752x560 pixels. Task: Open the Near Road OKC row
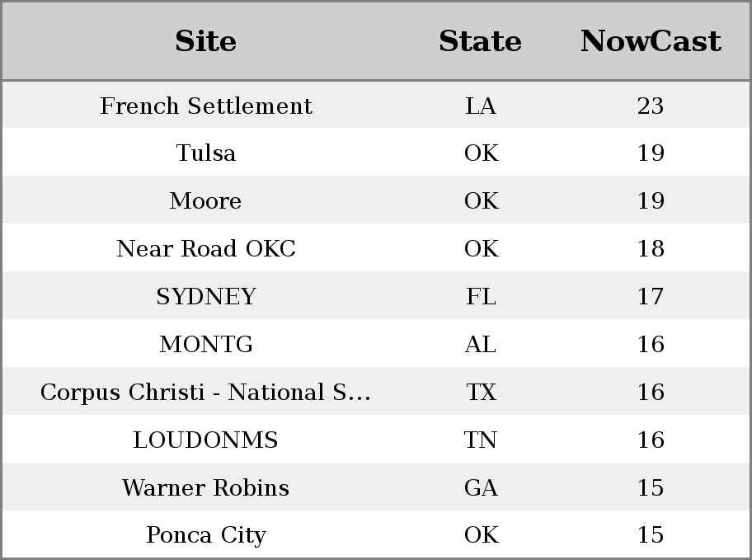(376, 248)
